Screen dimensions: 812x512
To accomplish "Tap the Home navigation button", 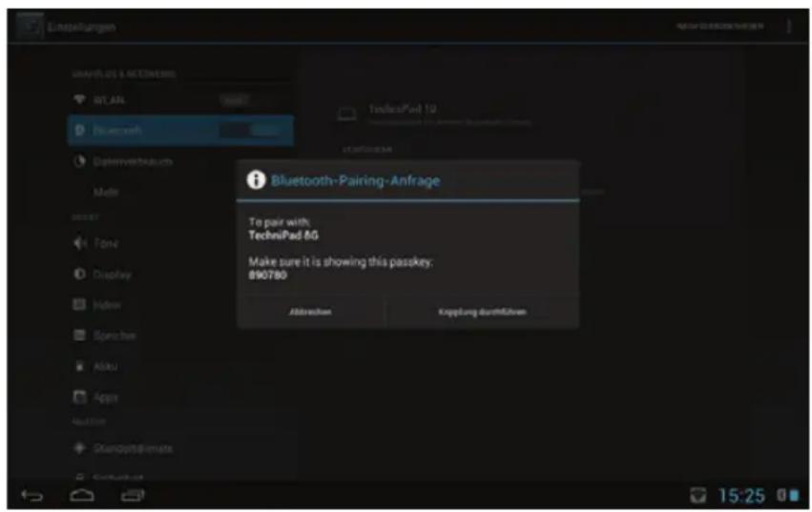I will point(82,496).
